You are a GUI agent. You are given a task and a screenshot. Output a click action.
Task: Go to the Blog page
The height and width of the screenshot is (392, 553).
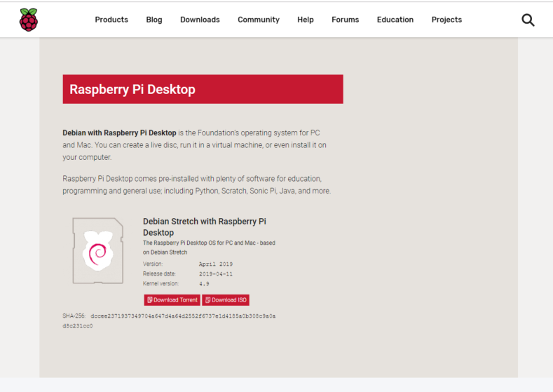point(154,20)
